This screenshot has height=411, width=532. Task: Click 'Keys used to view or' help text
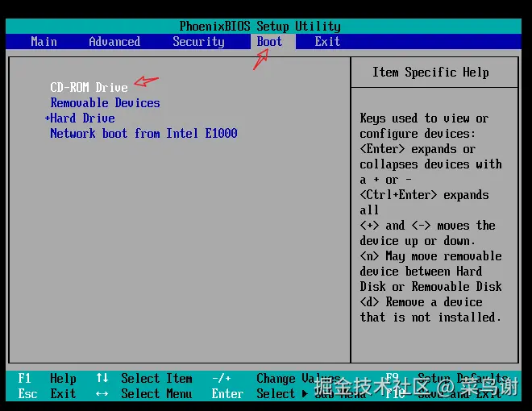tap(424, 118)
